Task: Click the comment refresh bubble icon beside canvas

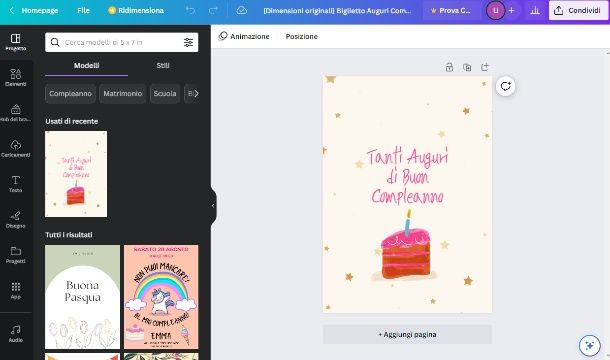Action: point(505,86)
